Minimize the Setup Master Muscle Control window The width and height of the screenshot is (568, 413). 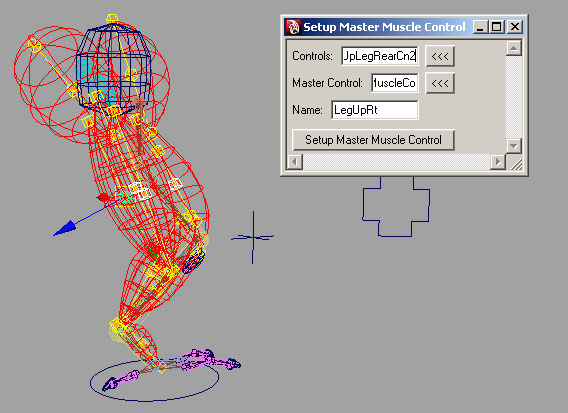tap(480, 27)
